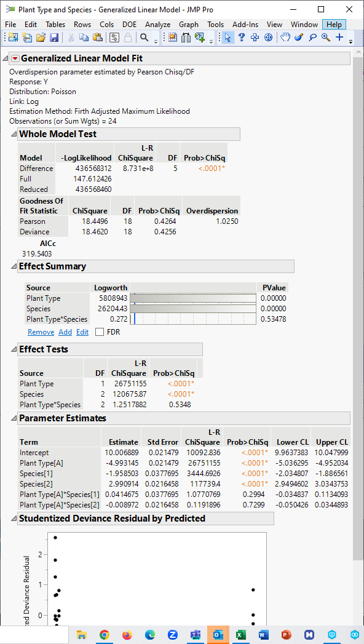Image resolution: width=364 pixels, height=644 pixels.
Task: Copy using the toolbar icon
Action: click(84, 38)
